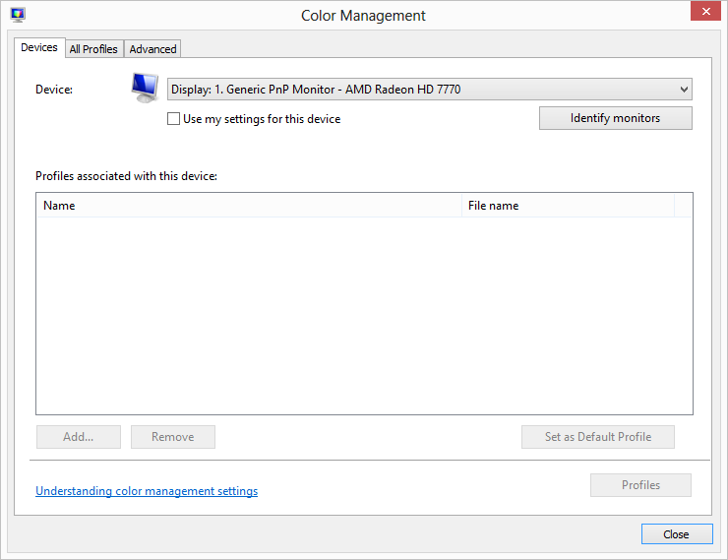Switch to the Devices tab
728x560 pixels.
pos(39,47)
